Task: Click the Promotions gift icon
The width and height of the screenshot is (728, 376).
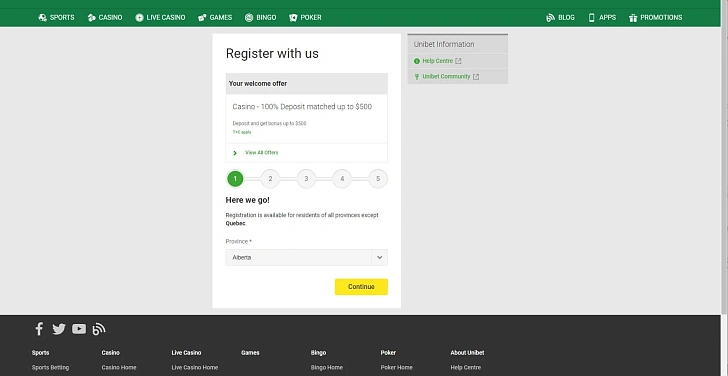Action: tap(633, 18)
